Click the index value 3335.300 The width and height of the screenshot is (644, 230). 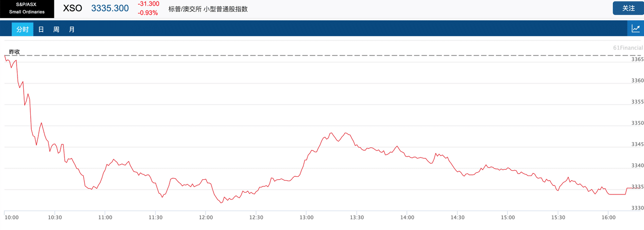tap(110, 9)
